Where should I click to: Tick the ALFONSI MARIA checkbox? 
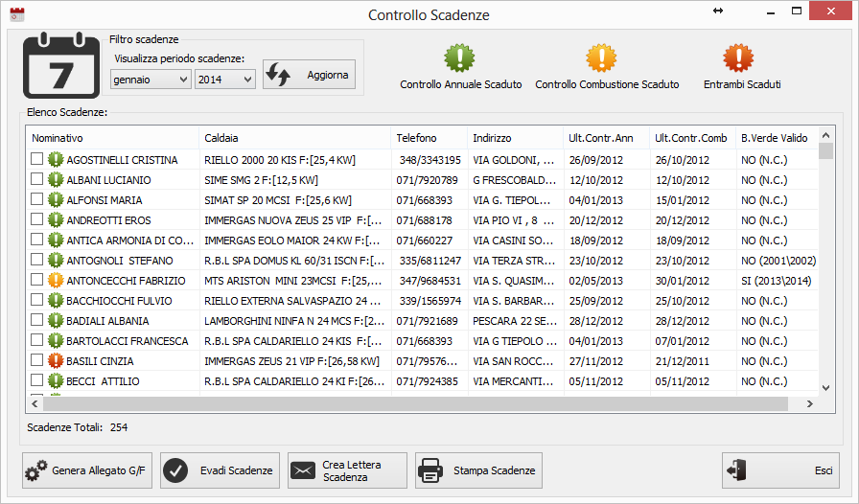(x=36, y=199)
